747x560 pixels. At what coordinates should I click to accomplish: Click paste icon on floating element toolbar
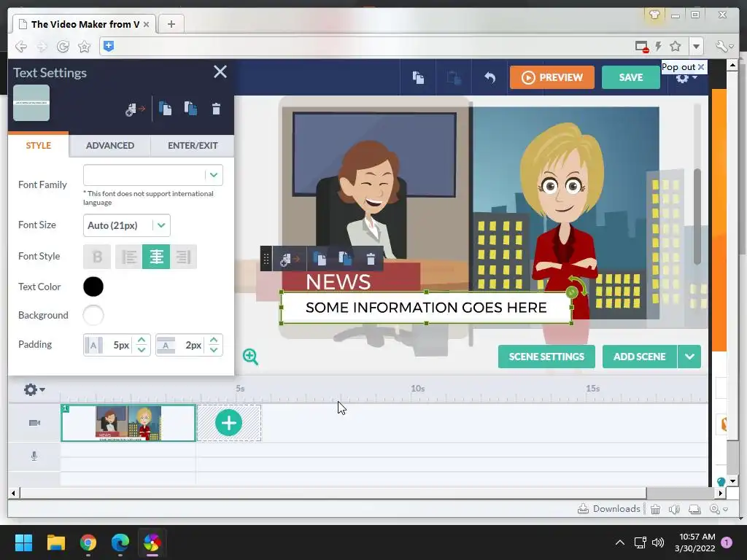345,259
